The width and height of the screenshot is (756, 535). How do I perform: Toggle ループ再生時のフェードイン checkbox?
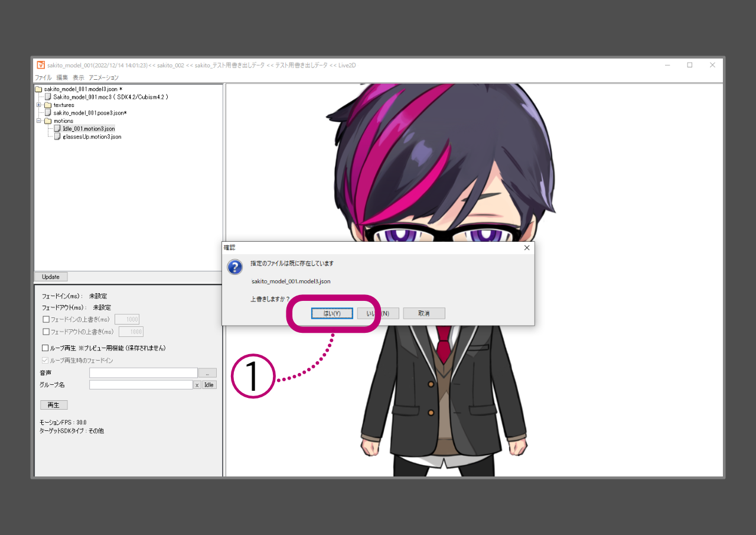click(45, 360)
